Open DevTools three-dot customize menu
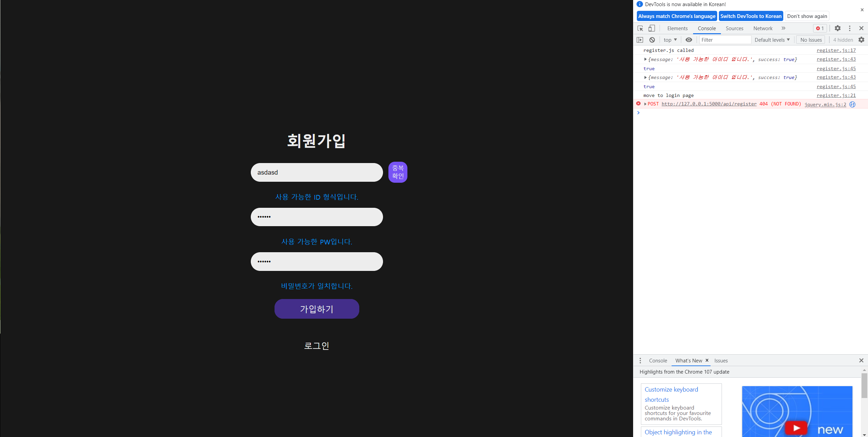The height and width of the screenshot is (437, 868). click(x=850, y=28)
